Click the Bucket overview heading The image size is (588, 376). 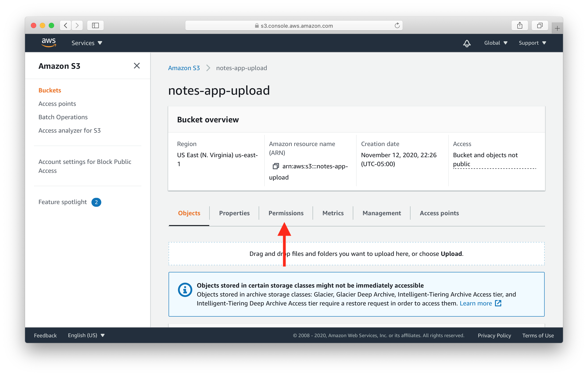click(x=208, y=119)
